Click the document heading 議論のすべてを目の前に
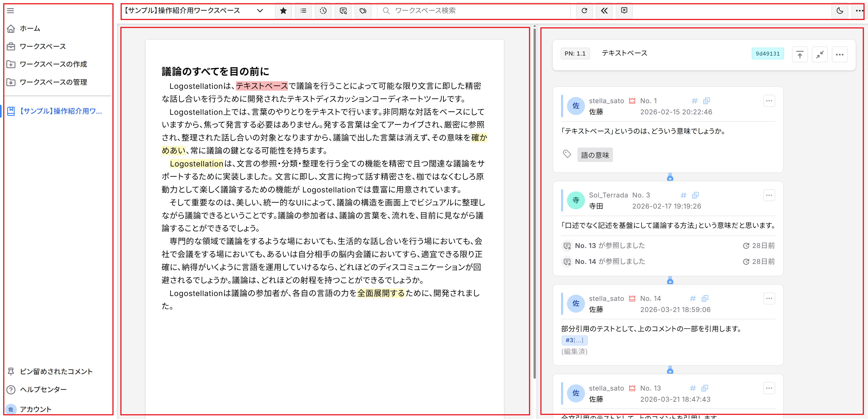The width and height of the screenshot is (868, 419). click(215, 72)
